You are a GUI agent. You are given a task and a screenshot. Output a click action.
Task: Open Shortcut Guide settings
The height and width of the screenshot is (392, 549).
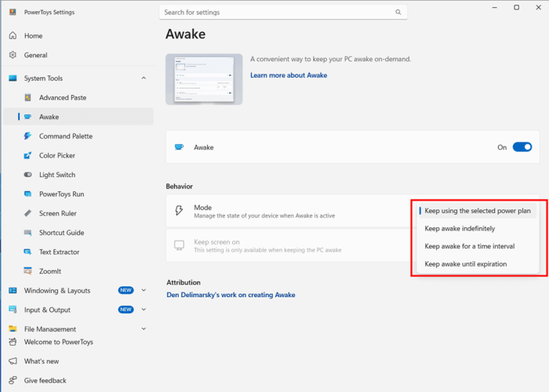click(78, 232)
